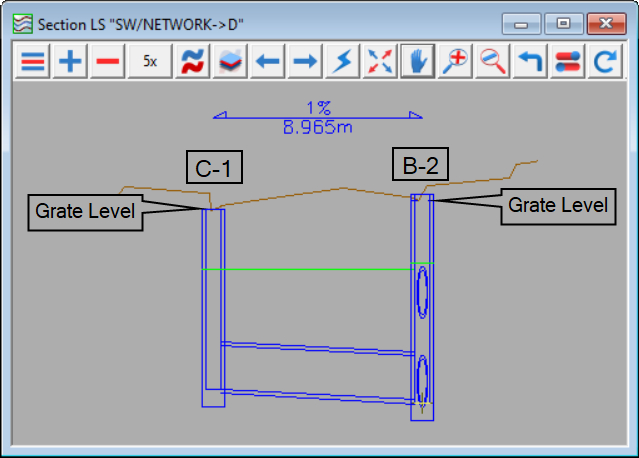Open the section view menu icon
This screenshot has height=458, width=639.
32,61
